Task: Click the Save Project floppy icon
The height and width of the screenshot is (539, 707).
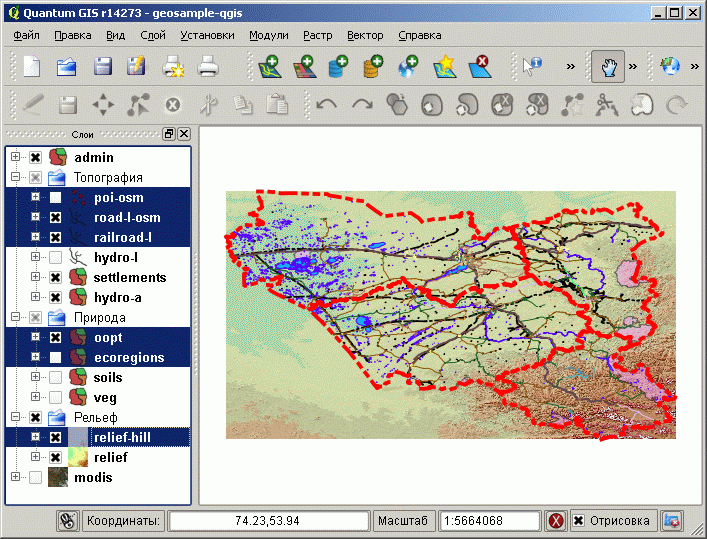Action: pos(102,67)
